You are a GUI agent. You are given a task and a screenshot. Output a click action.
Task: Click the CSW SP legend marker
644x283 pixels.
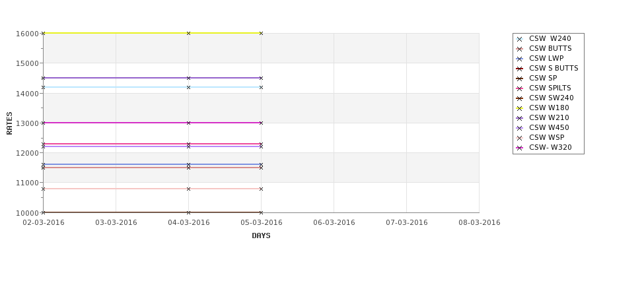coord(520,79)
